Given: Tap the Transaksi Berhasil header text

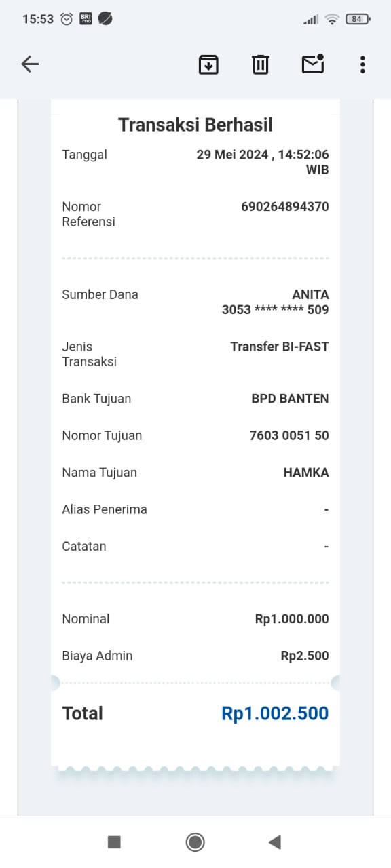Looking at the screenshot, I should coord(195,124).
